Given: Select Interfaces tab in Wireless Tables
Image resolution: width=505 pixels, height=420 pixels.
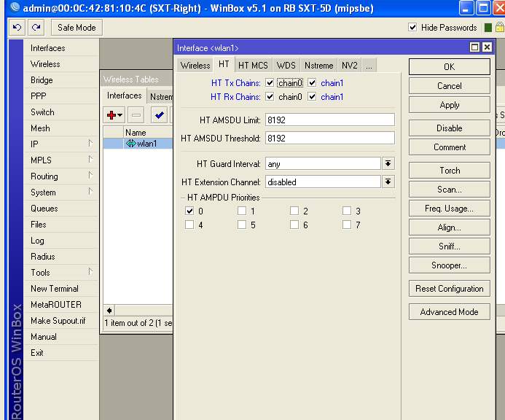Looking at the screenshot, I should [125, 96].
